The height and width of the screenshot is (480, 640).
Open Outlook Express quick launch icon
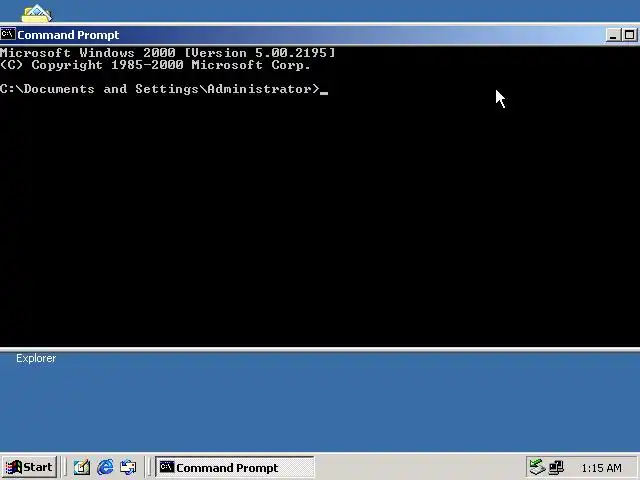pos(128,467)
